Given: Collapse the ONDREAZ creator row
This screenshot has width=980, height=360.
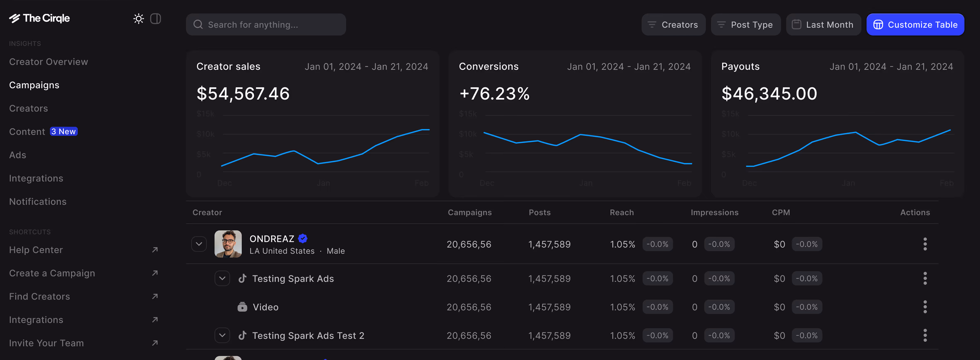Looking at the screenshot, I should 199,244.
